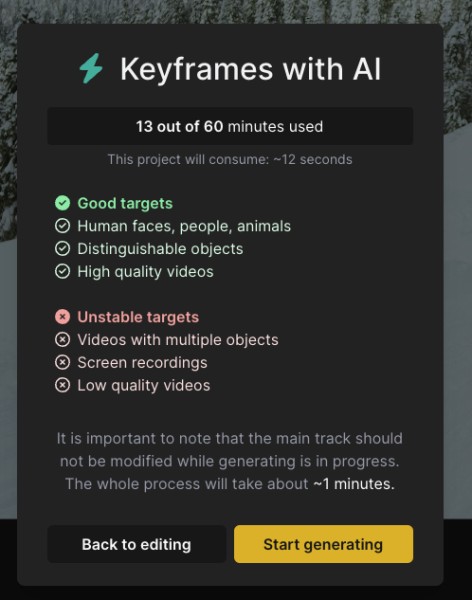Click the project consumption ~12 seconds text
This screenshot has width=472, height=600.
pos(230,159)
